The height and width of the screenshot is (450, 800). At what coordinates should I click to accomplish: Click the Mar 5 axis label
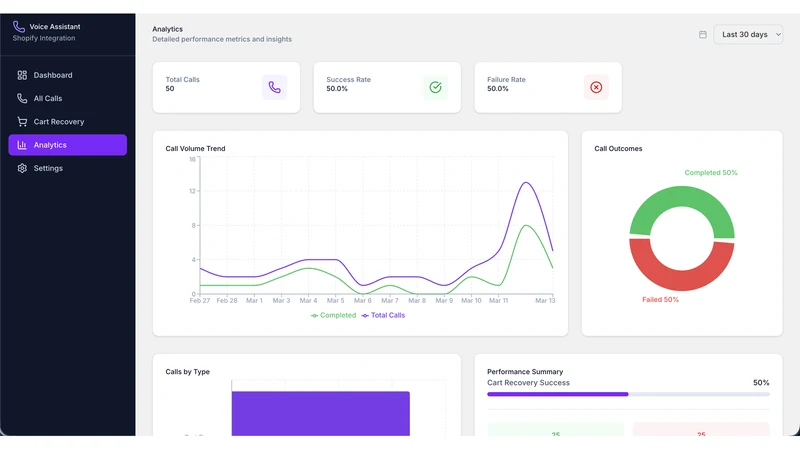tap(335, 301)
